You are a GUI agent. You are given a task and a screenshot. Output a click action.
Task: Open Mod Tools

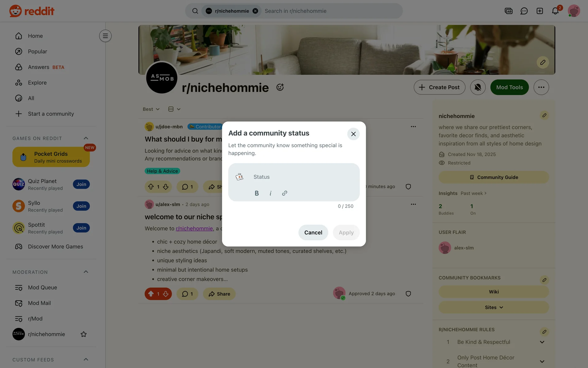click(x=509, y=87)
